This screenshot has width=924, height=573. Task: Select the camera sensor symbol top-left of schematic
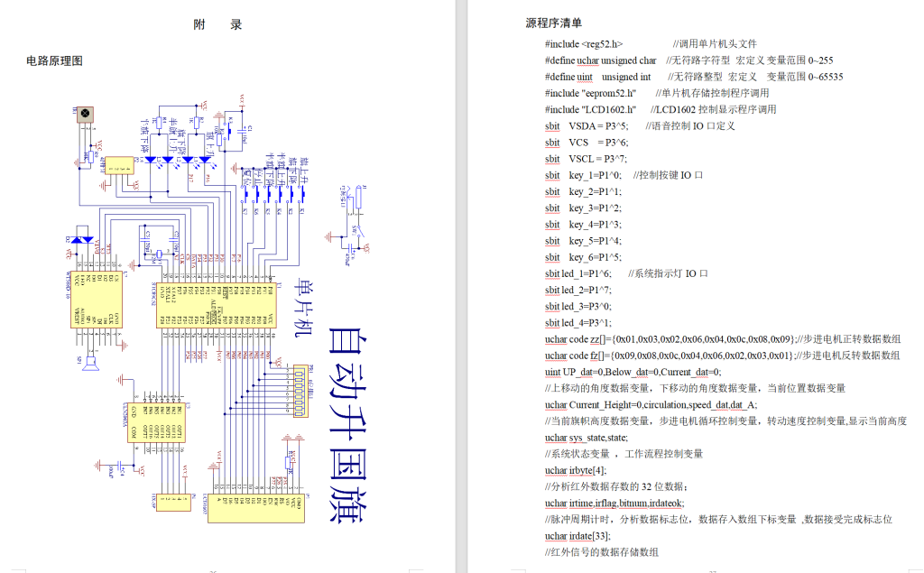pyautogui.click(x=85, y=113)
